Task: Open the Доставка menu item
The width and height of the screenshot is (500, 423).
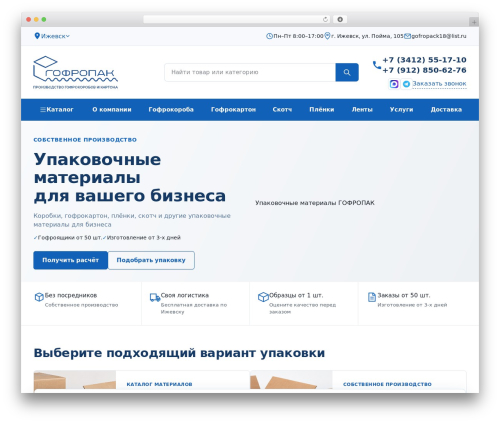Action: coord(446,110)
